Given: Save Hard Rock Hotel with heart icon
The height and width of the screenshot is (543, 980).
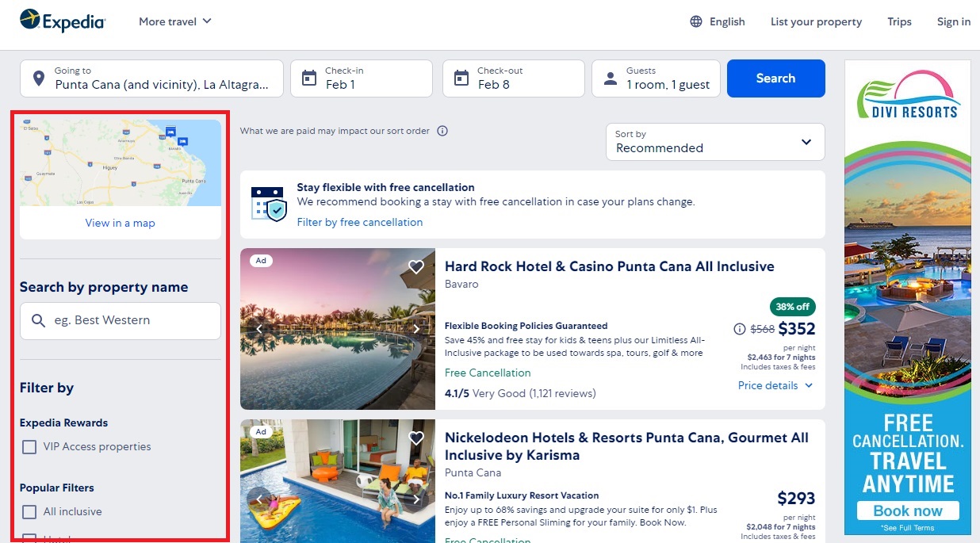Looking at the screenshot, I should pos(416,267).
